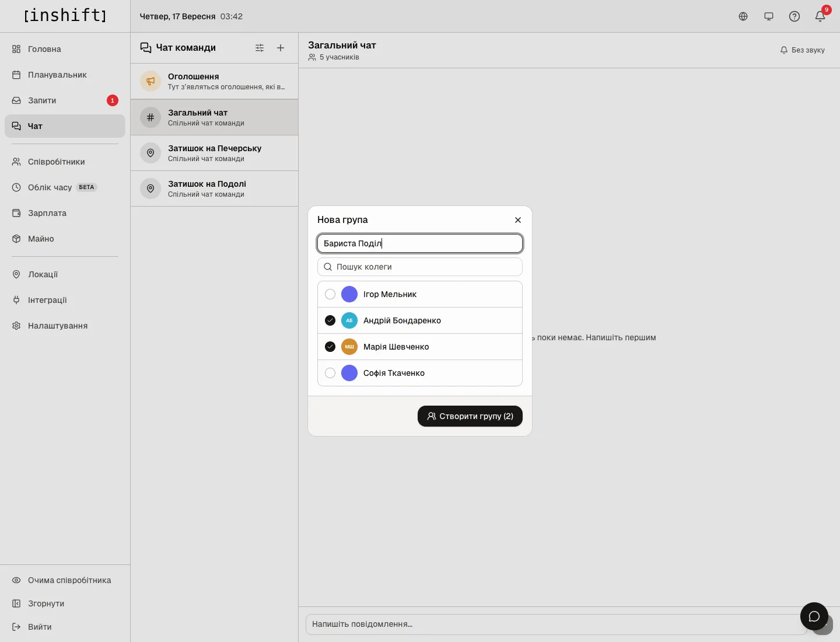Viewport: 840px width, 642px height.
Task: Open Майно section
Action: [65, 239]
